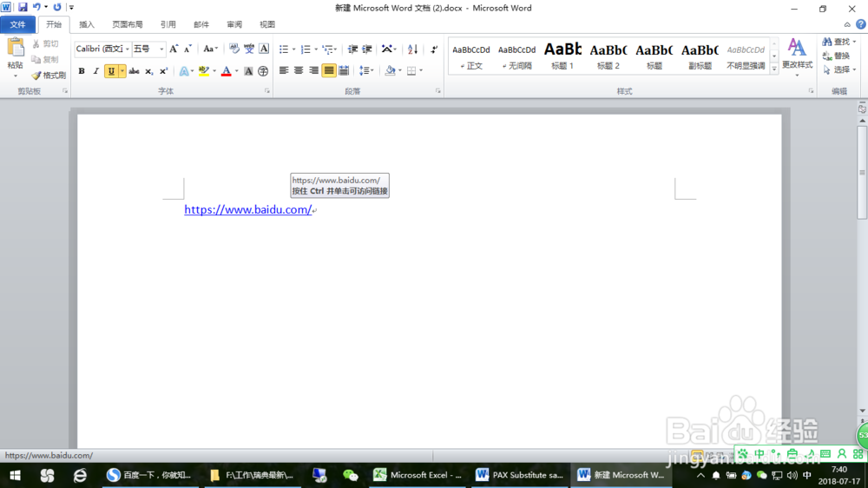868x488 pixels.
Task: Switch to the 邮件 Mailings tab
Action: [201, 24]
